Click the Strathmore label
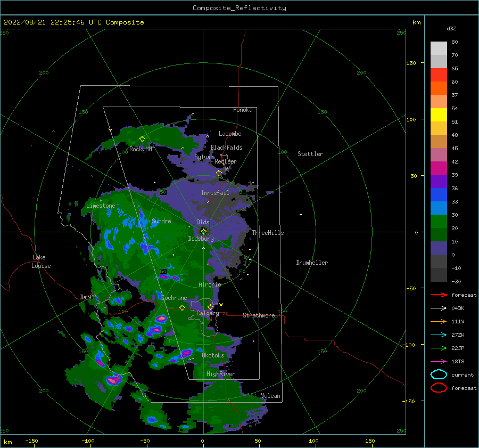Screen dimensions: 479x448 (x=259, y=315)
